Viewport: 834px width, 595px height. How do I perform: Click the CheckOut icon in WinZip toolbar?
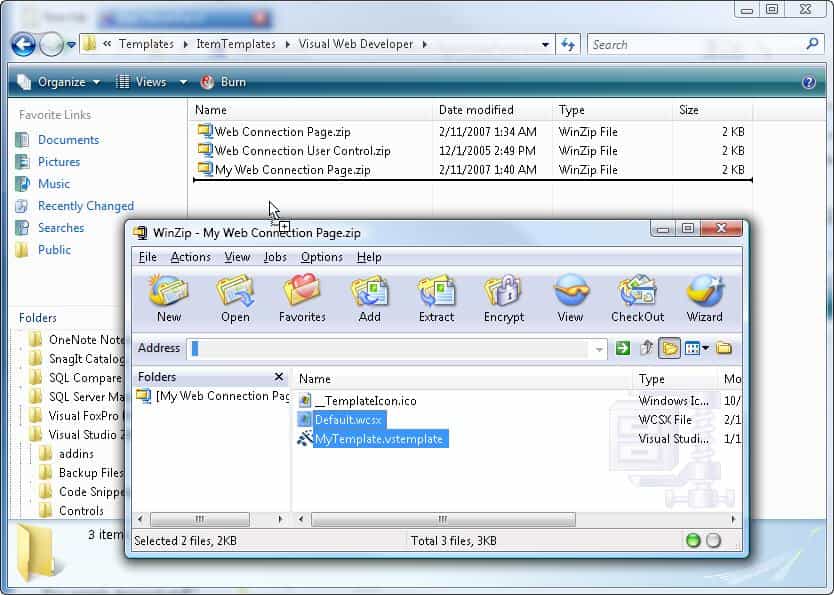tap(637, 290)
